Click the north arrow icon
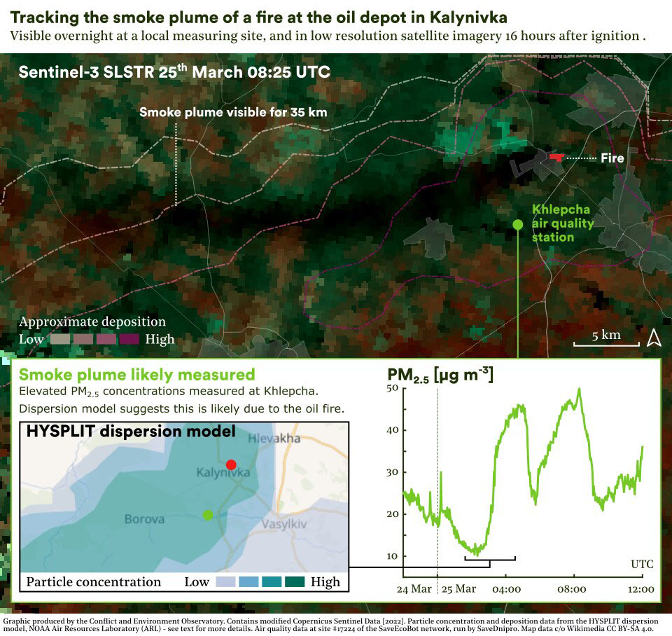This screenshot has height=636, width=672. [654, 338]
